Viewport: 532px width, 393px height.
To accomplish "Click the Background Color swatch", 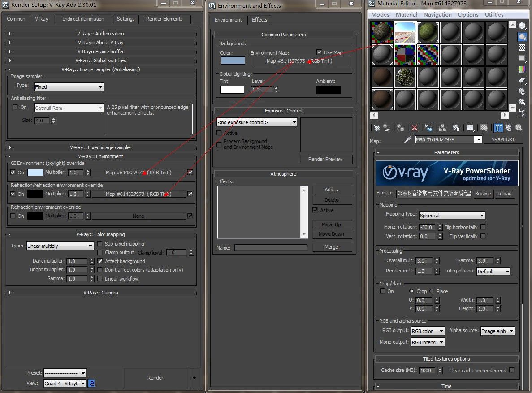I will point(233,61).
